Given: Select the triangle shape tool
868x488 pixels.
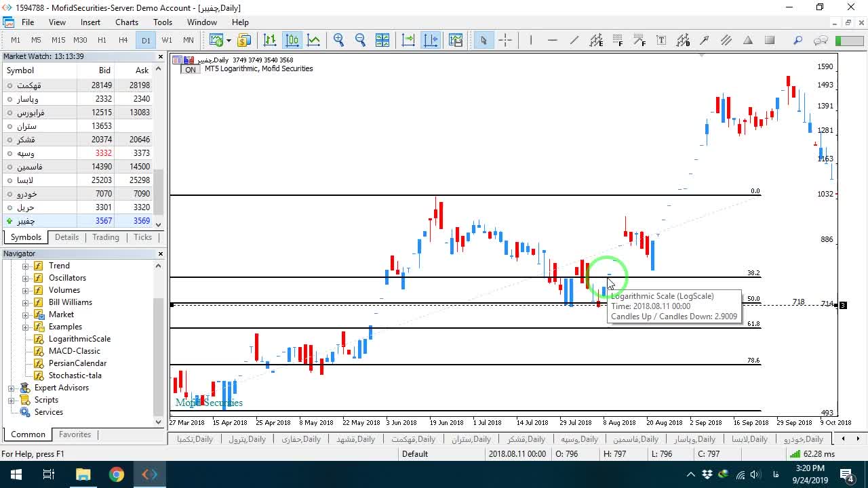Looking at the screenshot, I should pyautogui.click(x=748, y=40).
